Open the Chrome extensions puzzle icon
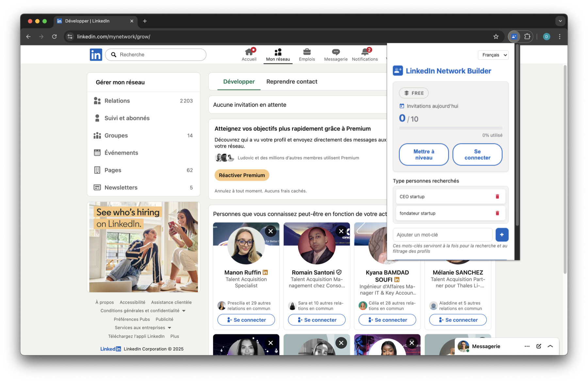The image size is (588, 382). click(527, 37)
